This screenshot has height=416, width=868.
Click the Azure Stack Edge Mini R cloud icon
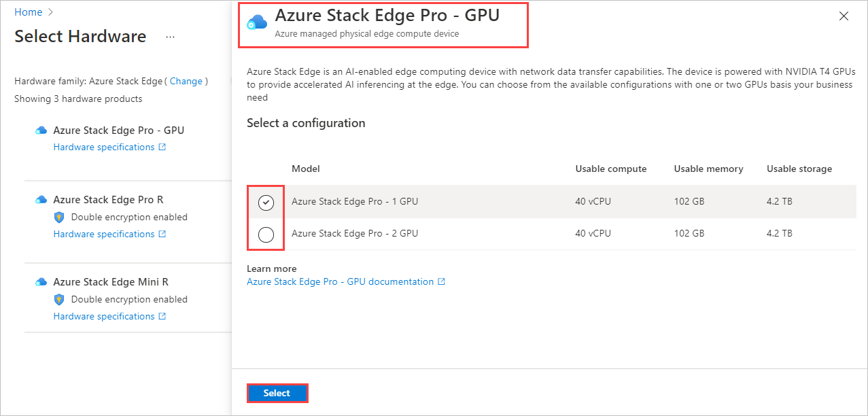40,281
